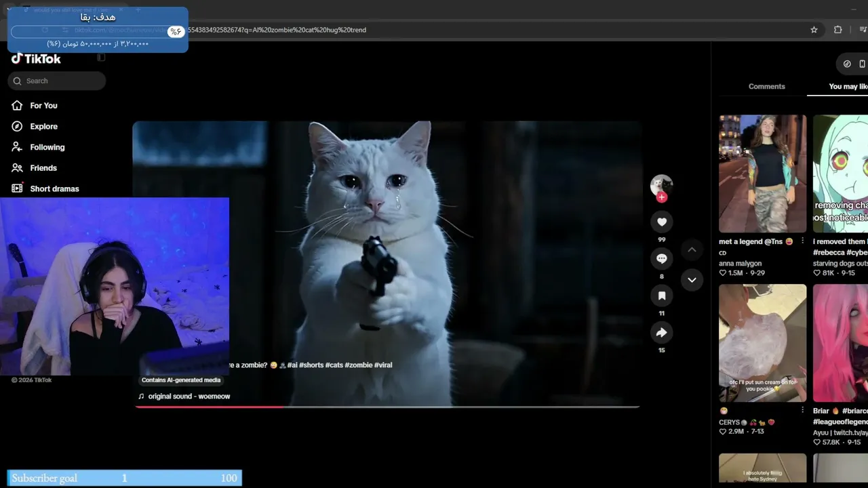Click the Contains AI-generated media label
868x488 pixels.
tap(181, 380)
